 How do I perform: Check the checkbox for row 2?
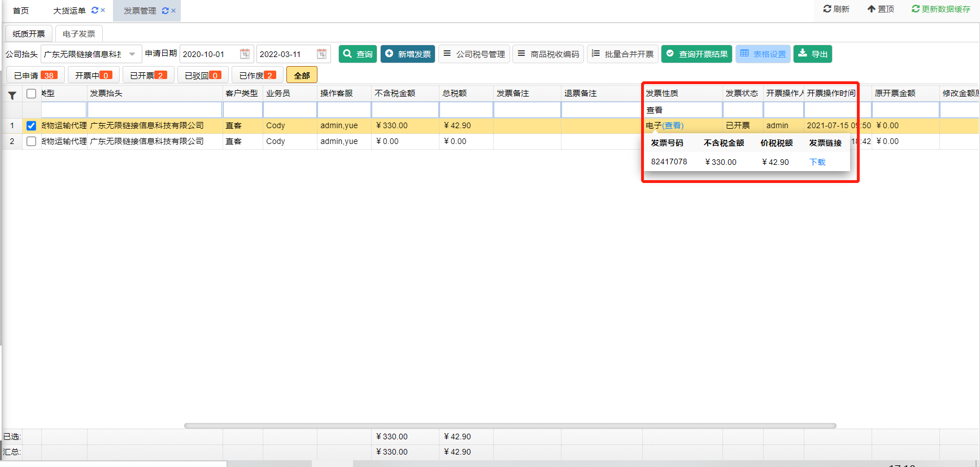(32, 141)
